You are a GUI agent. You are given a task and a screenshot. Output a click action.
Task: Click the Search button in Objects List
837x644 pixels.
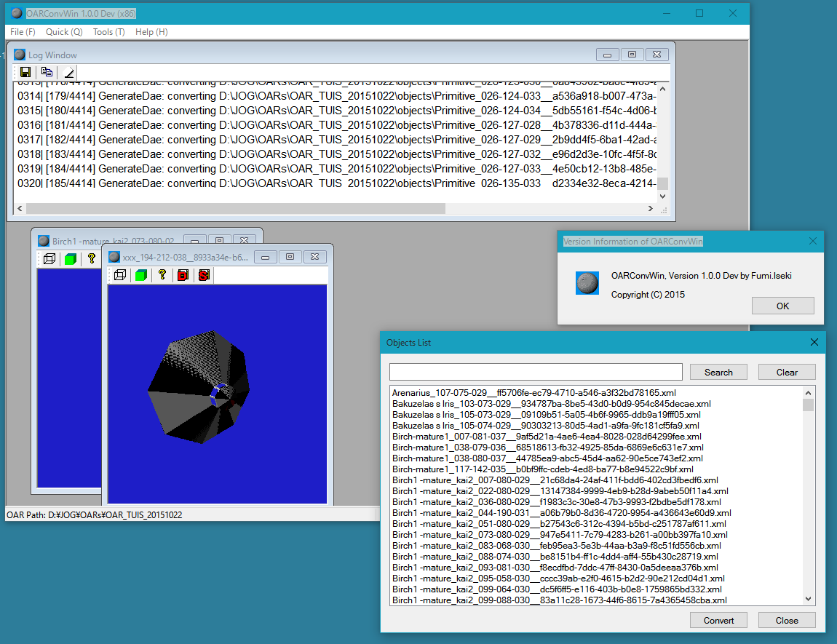tap(718, 372)
